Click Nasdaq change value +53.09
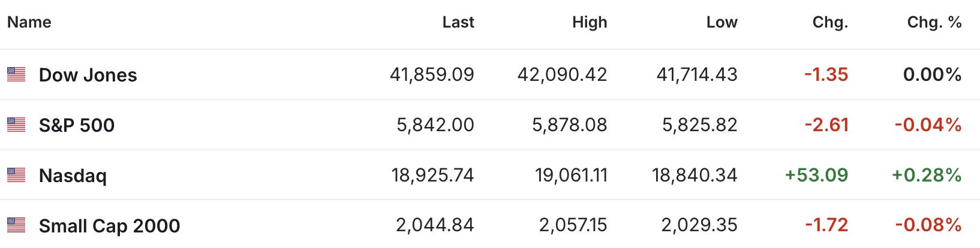 (817, 175)
